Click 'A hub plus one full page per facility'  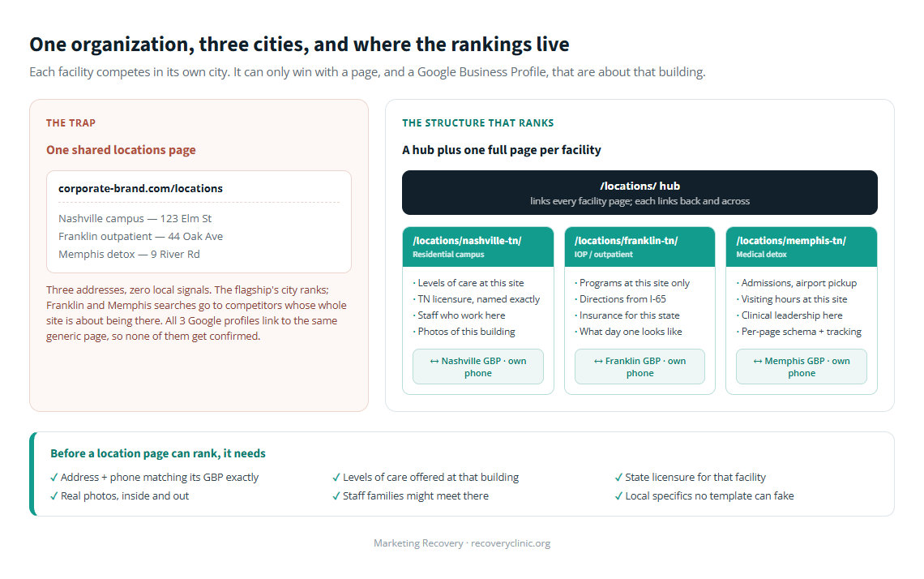coord(502,150)
